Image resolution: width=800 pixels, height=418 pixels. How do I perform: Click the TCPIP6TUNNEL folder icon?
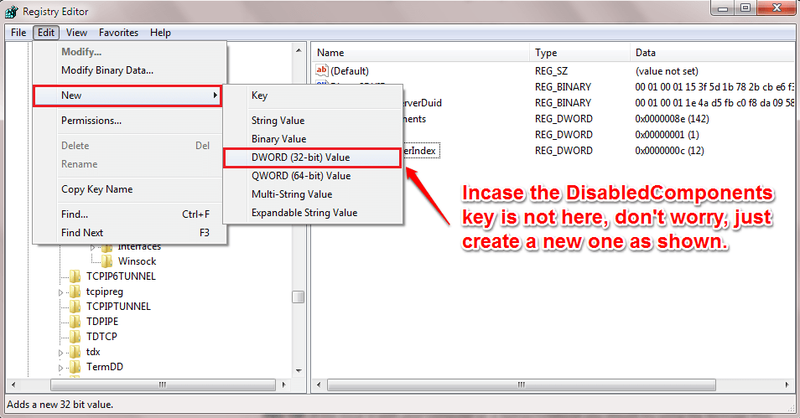pyautogui.click(x=75, y=277)
